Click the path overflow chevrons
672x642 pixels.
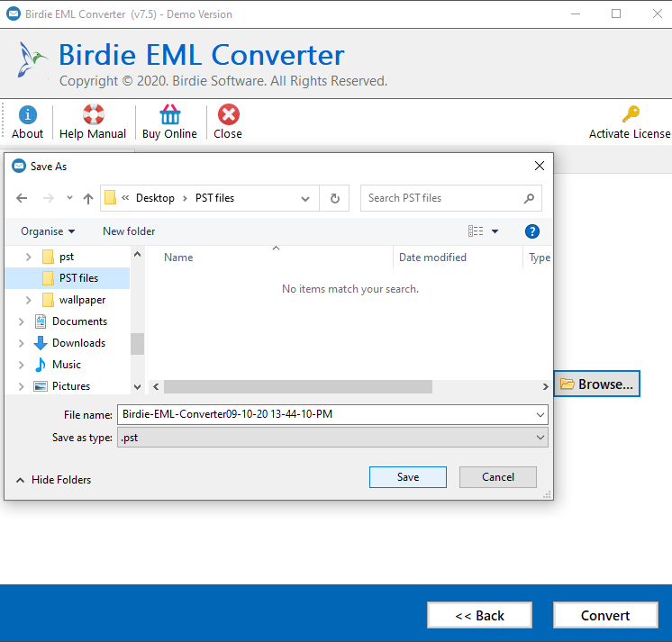(x=125, y=197)
